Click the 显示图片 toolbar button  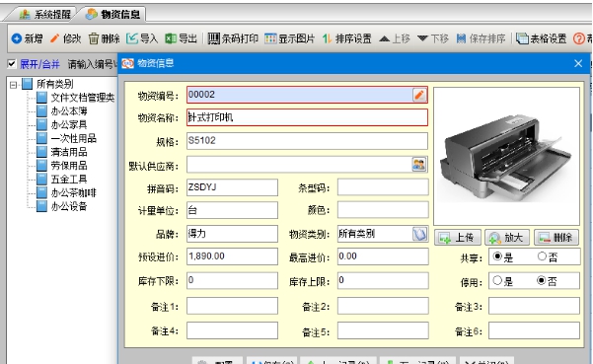[290, 38]
